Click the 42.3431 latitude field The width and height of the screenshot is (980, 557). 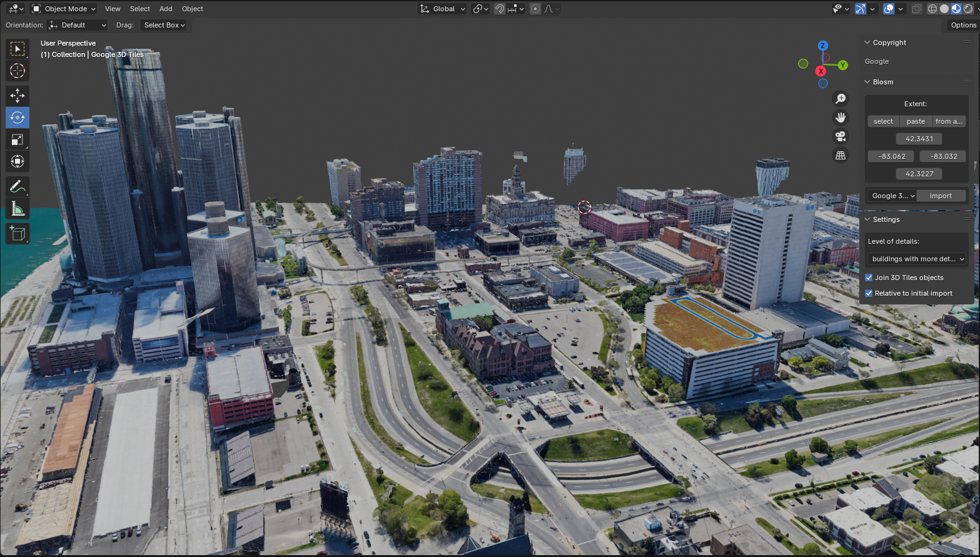919,139
